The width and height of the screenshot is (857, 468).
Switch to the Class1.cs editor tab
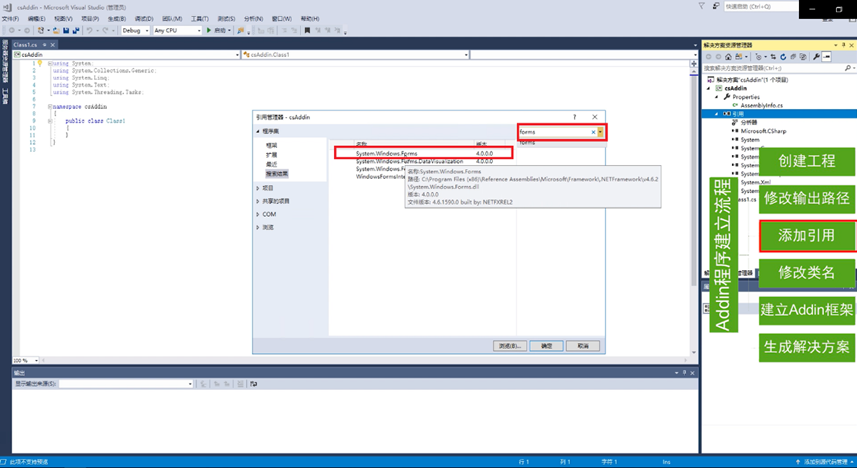pyautogui.click(x=25, y=45)
